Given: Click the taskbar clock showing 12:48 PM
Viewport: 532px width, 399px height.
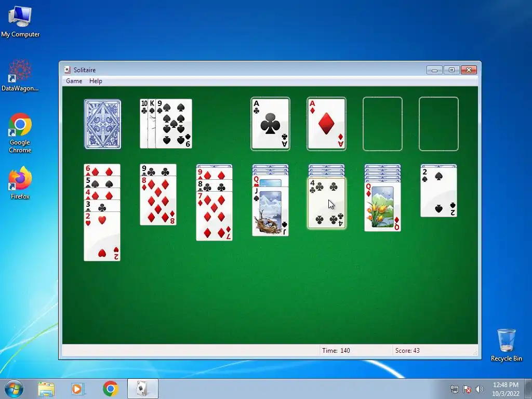Looking at the screenshot, I should click(x=506, y=389).
